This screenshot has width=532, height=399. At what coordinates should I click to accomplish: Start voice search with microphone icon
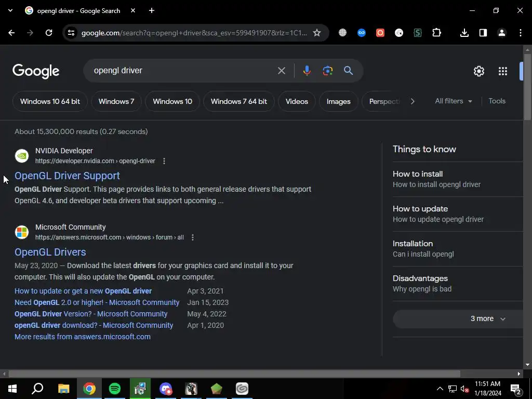coord(307,71)
